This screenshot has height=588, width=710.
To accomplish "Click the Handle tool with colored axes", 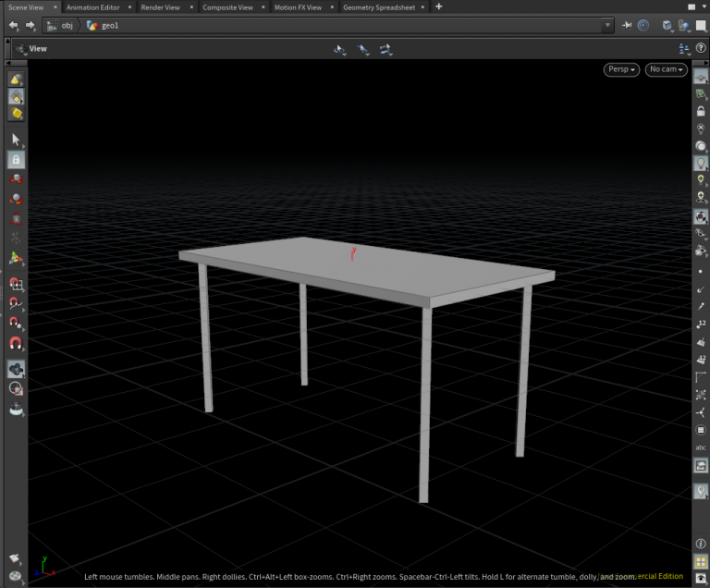I will [x=16, y=260].
